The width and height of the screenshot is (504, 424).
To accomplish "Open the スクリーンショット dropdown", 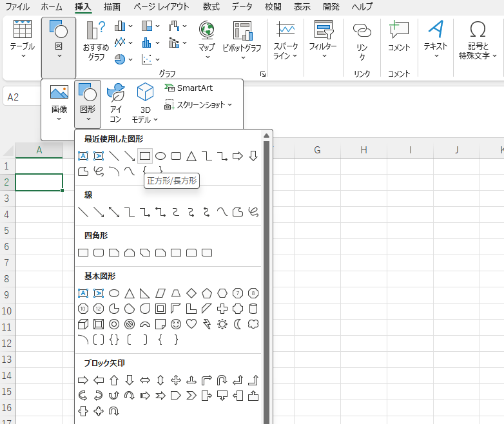I will [x=198, y=105].
